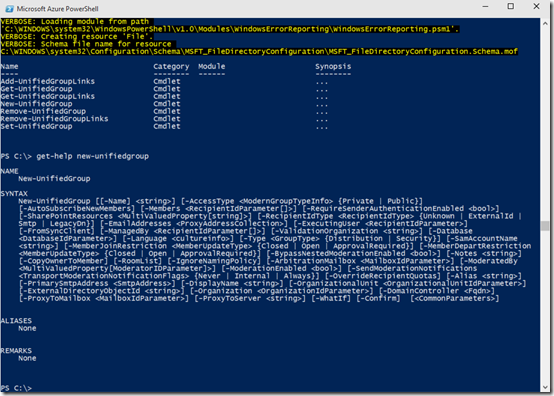Image resolution: width=554 pixels, height=396 pixels.
Task: Click the 'Get-UnifiedGroupLinks' cmdlet name
Action: pos(48,96)
